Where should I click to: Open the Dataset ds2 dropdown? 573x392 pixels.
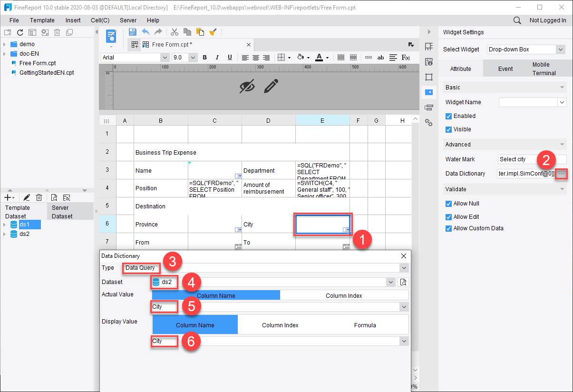(391, 282)
